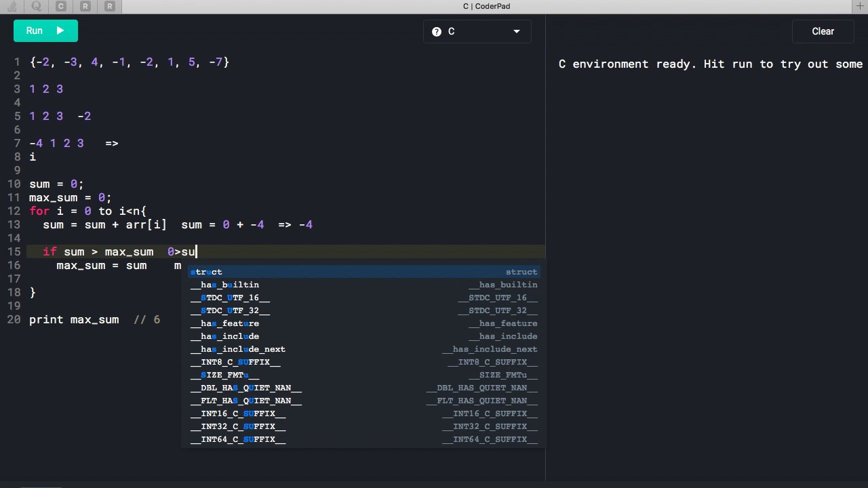
Task: Select the pinned tab with C icon
Action: [x=61, y=6]
